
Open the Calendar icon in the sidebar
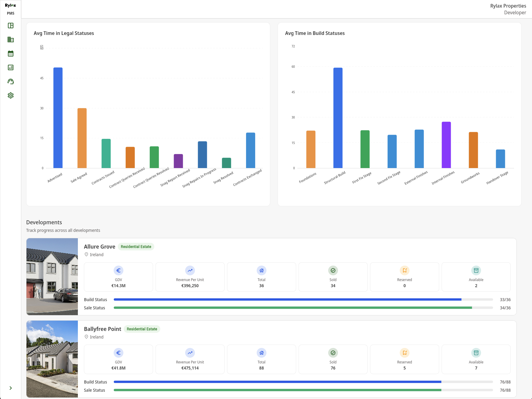(x=11, y=53)
